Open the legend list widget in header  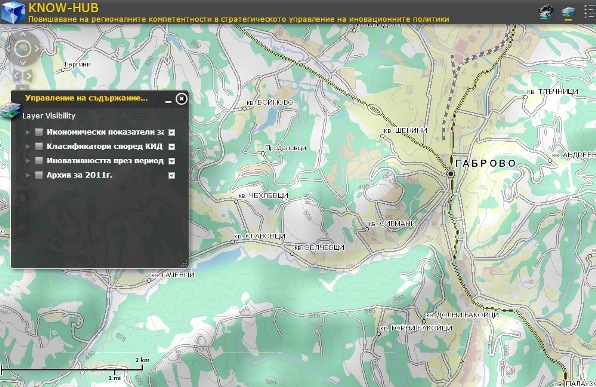tap(590, 11)
